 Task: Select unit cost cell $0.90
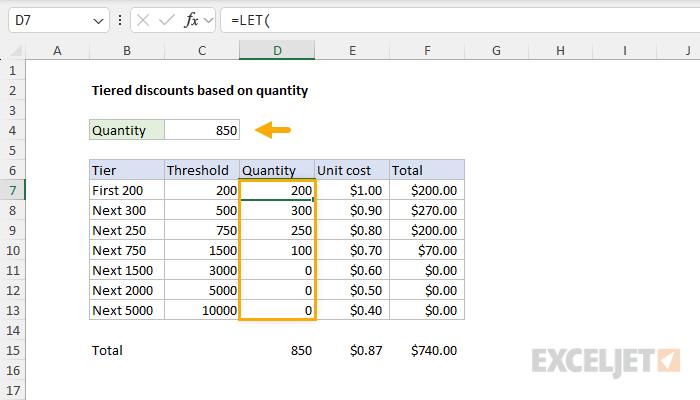[352, 210]
